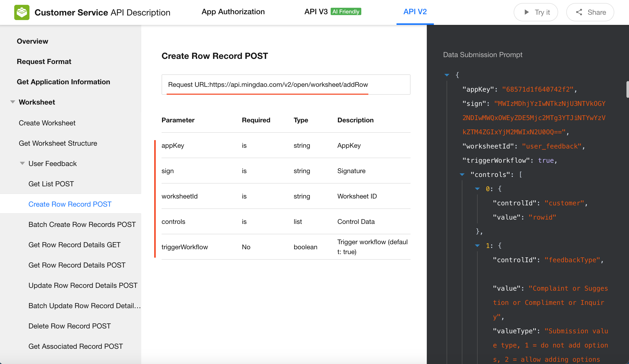Collapse JSON controls item 1
The width and height of the screenshot is (629, 364).
coord(477,245)
